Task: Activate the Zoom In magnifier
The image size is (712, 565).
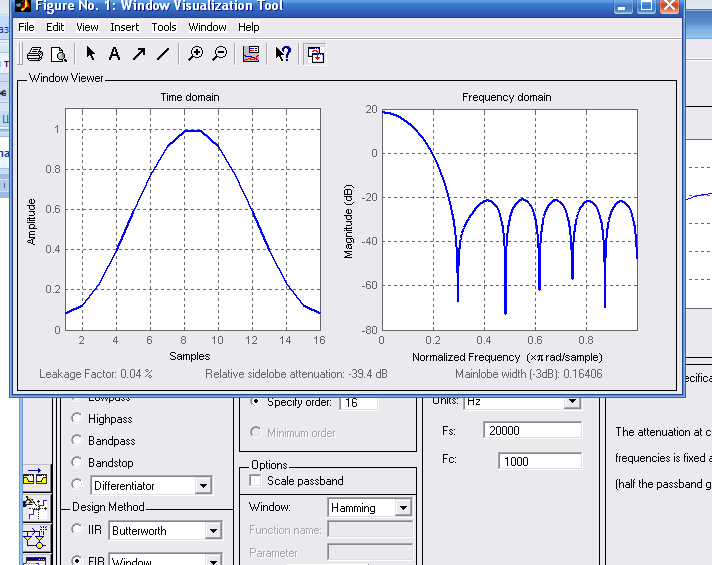Action: click(x=196, y=54)
